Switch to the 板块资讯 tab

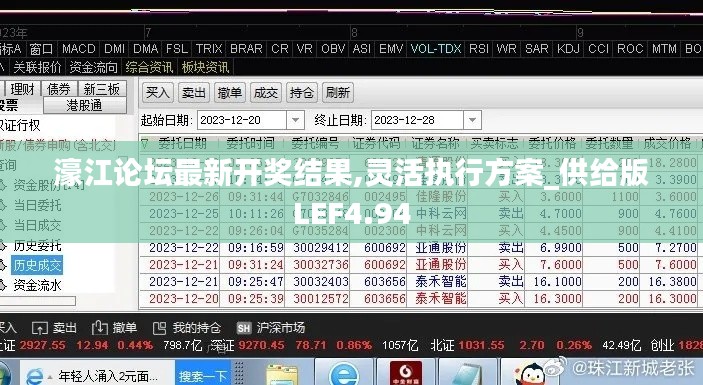coord(205,67)
